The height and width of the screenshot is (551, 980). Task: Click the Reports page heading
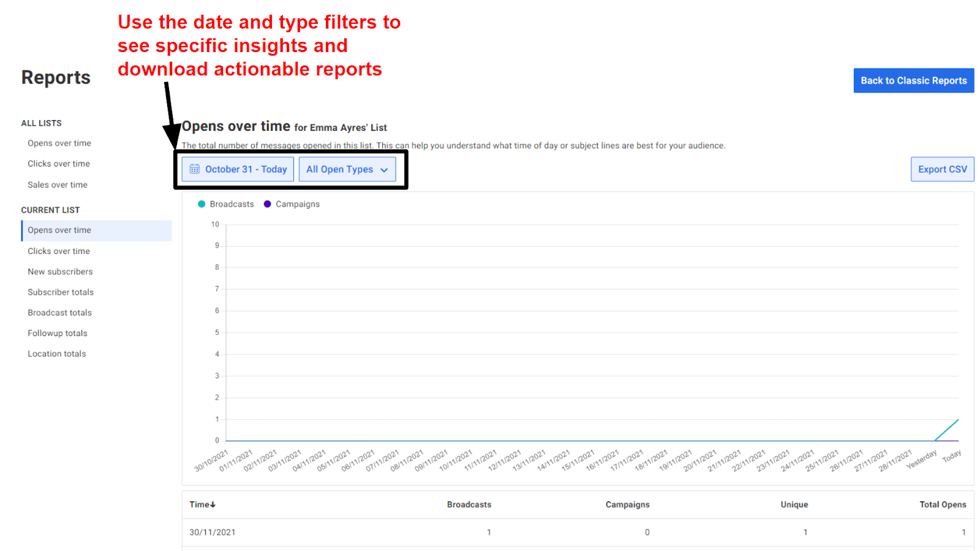pyautogui.click(x=56, y=78)
